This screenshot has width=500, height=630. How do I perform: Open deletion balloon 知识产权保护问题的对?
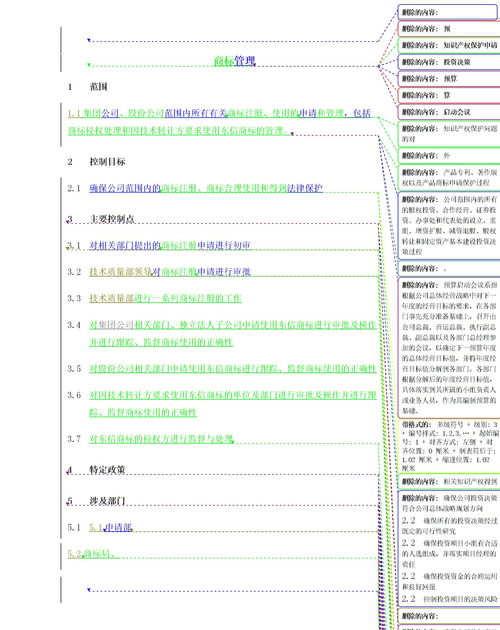click(449, 134)
